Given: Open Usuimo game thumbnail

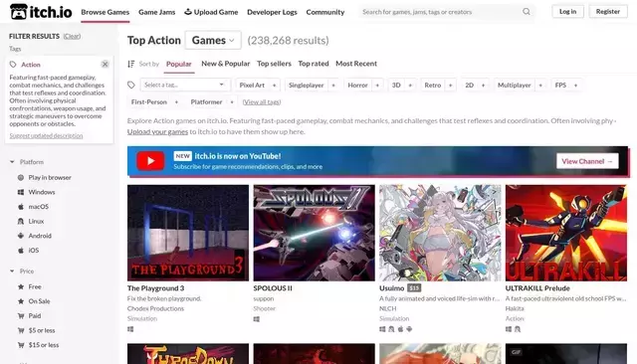Looking at the screenshot, I should point(440,233).
